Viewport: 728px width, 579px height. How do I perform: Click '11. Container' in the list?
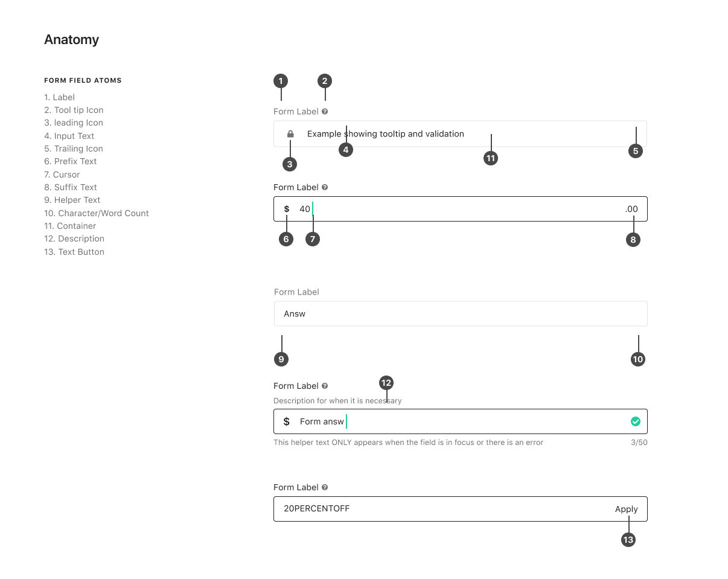tap(70, 226)
